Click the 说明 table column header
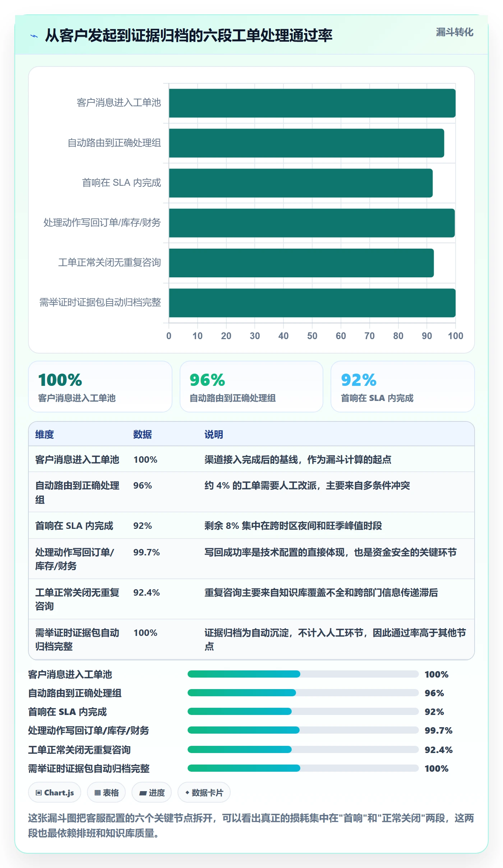 point(214,434)
